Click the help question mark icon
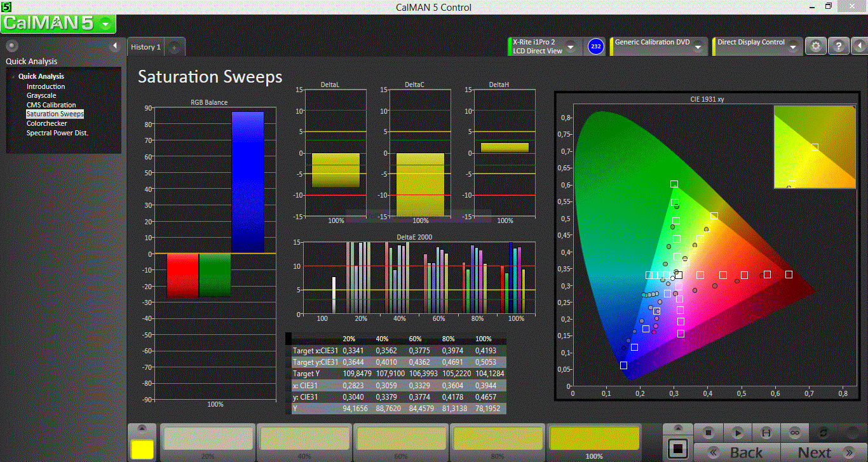 (838, 46)
